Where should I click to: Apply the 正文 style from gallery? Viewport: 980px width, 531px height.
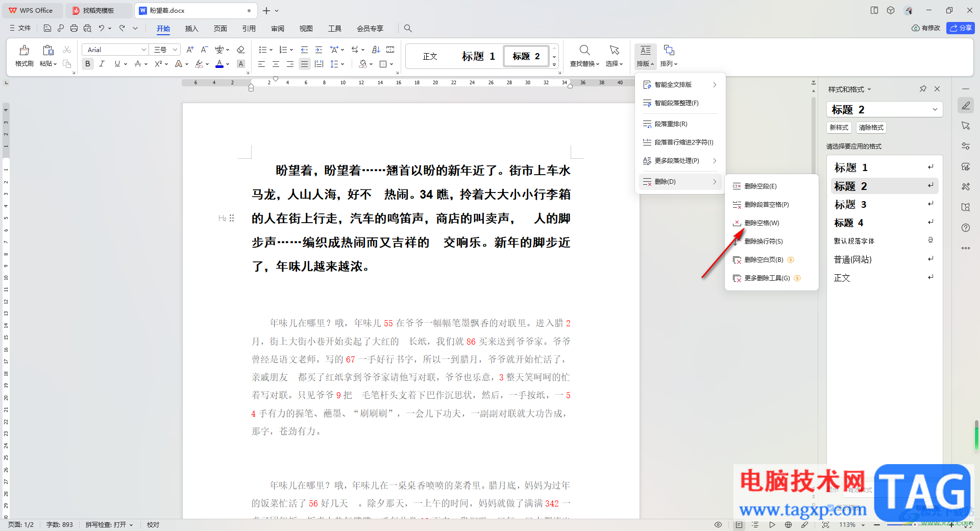[430, 56]
